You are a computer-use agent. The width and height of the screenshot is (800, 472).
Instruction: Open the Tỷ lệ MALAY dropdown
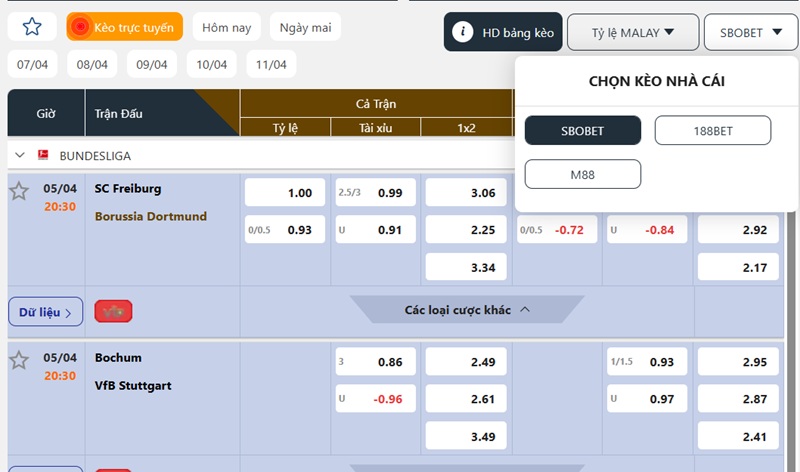point(633,32)
